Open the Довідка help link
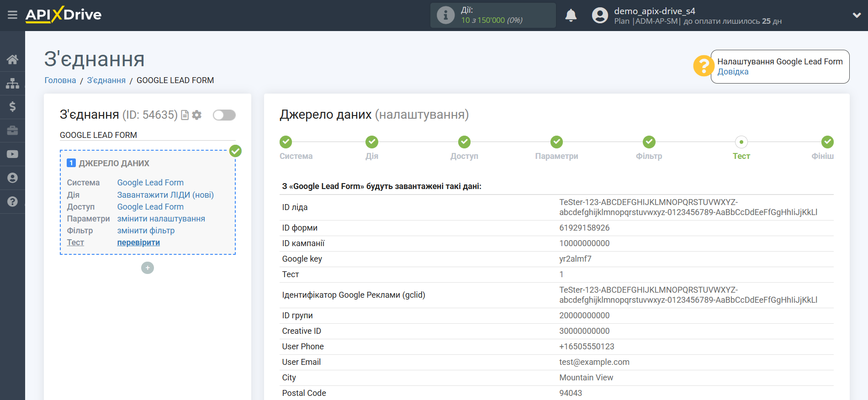 pyautogui.click(x=733, y=72)
